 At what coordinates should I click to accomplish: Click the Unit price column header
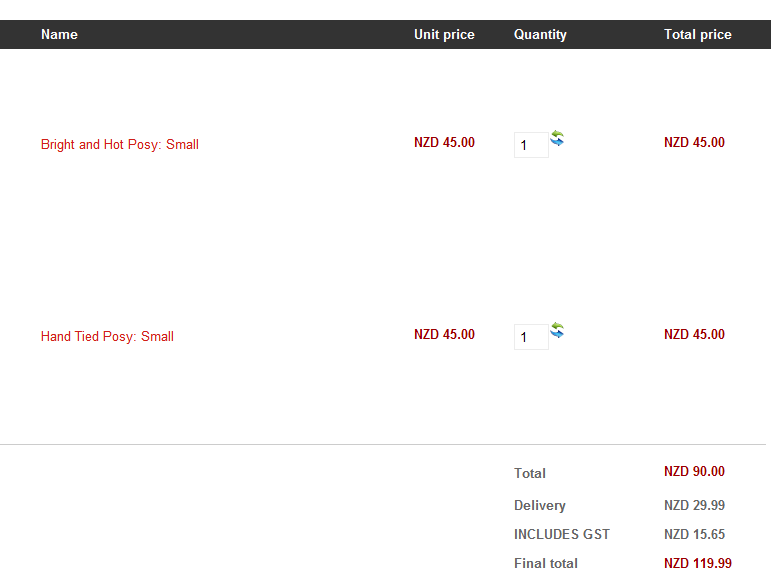pos(444,34)
